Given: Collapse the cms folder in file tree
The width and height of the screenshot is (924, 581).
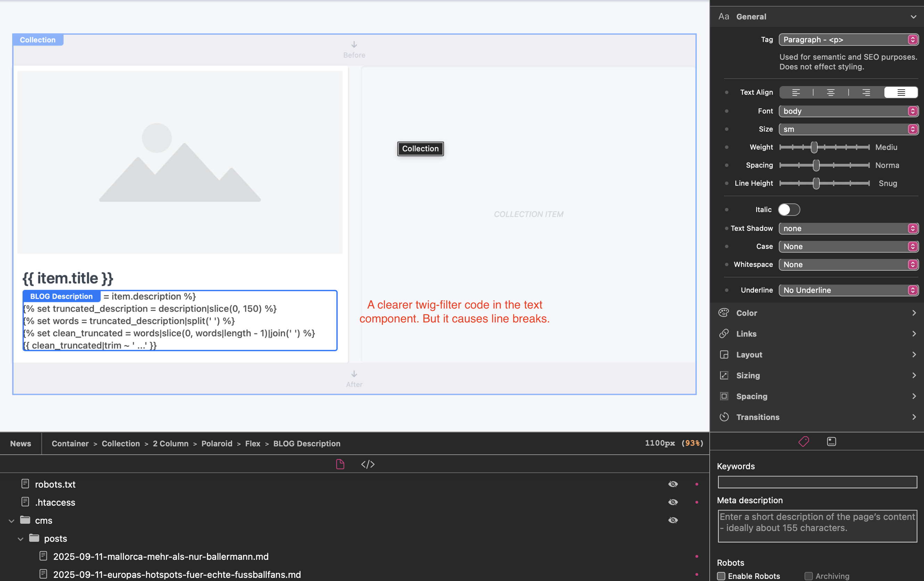Looking at the screenshot, I should [x=11, y=520].
